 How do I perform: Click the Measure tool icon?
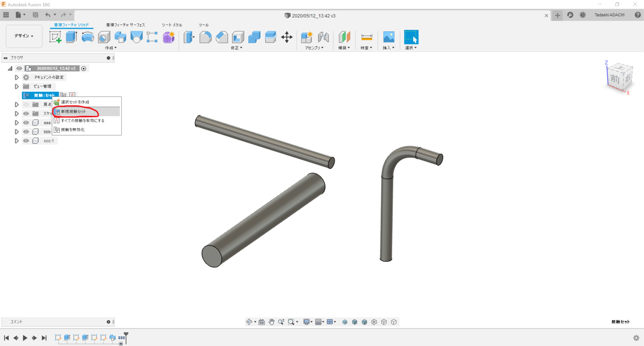tap(367, 37)
